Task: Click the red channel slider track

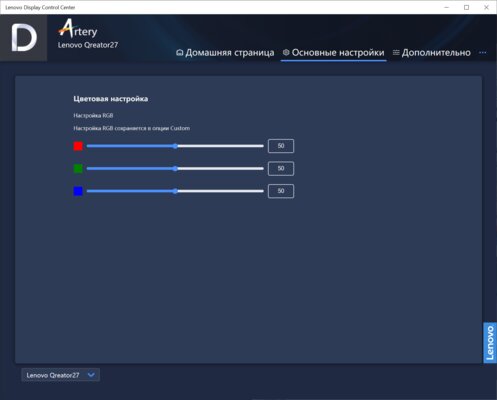Action: pyautogui.click(x=175, y=146)
